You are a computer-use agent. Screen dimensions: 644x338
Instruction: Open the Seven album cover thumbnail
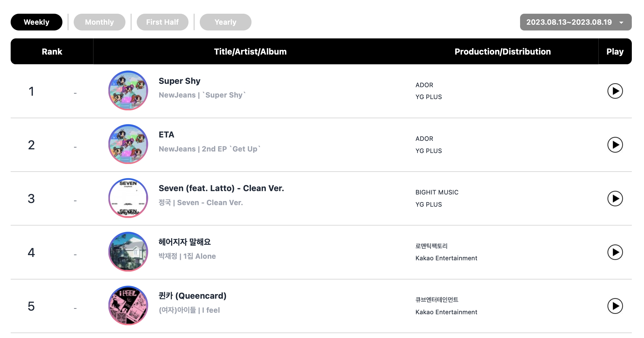point(128,198)
